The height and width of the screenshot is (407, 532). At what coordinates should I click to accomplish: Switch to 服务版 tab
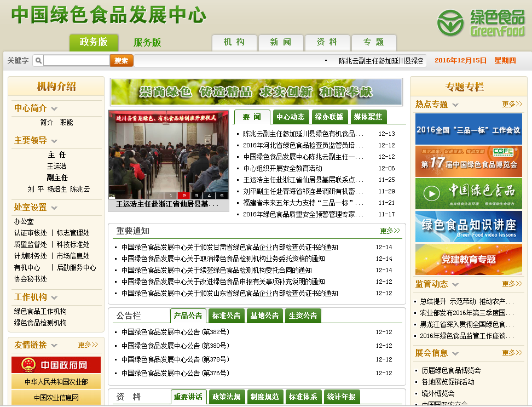147,42
